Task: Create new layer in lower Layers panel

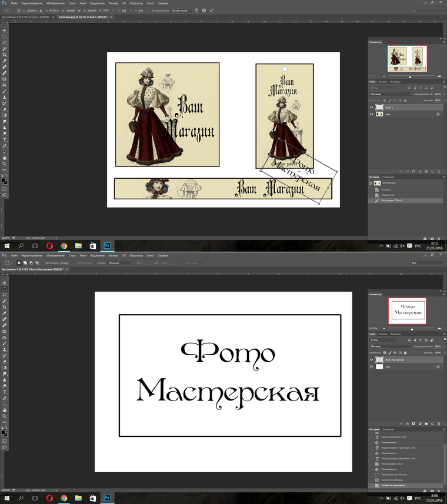Action: [432, 424]
